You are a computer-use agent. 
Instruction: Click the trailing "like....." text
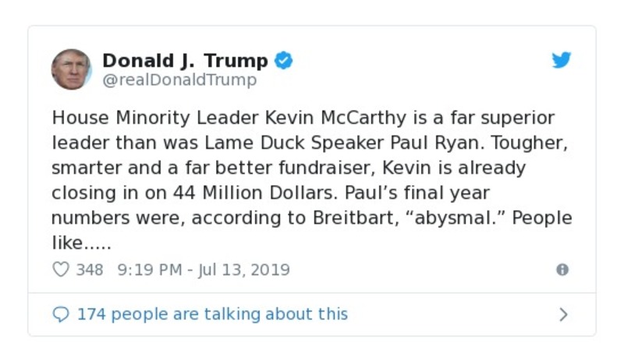[82, 243]
